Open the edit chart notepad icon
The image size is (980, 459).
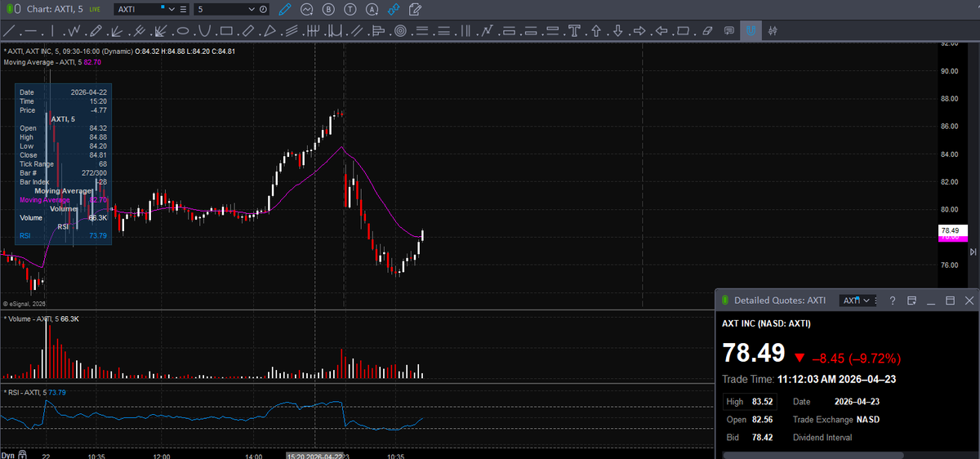pos(416,10)
